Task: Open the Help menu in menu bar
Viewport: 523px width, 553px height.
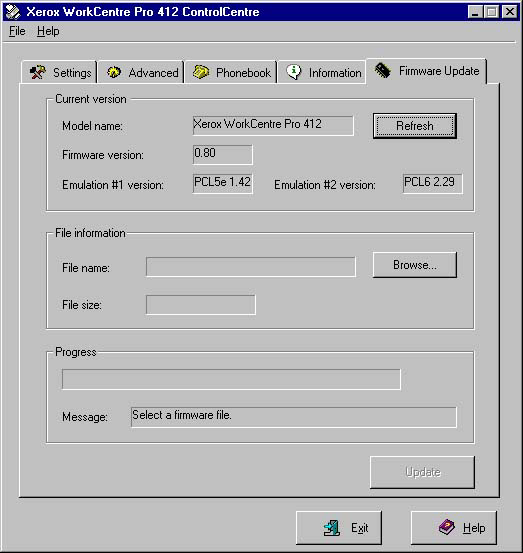Action: pos(48,31)
